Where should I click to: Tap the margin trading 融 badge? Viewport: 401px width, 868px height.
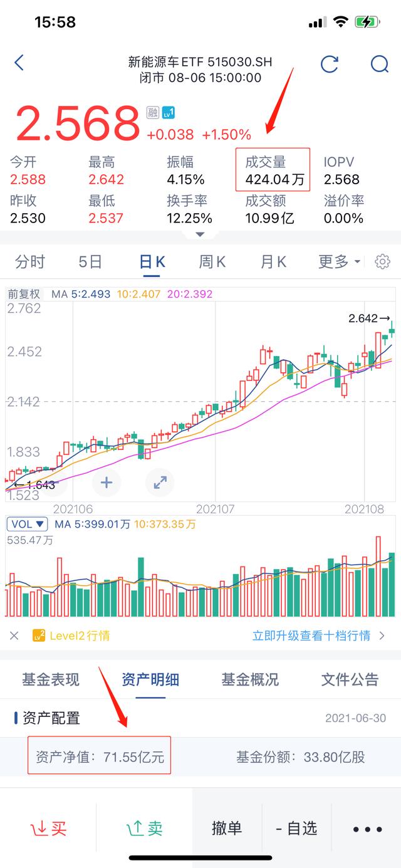point(153,112)
